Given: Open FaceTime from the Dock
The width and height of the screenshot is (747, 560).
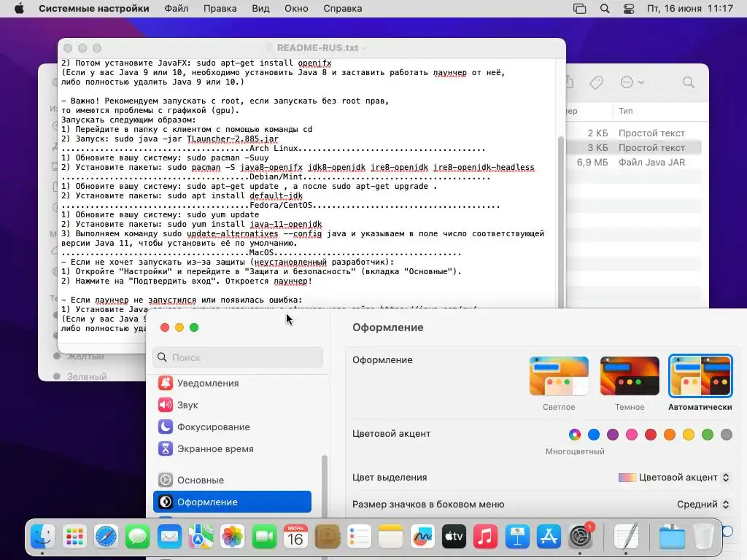Looking at the screenshot, I should 264,537.
